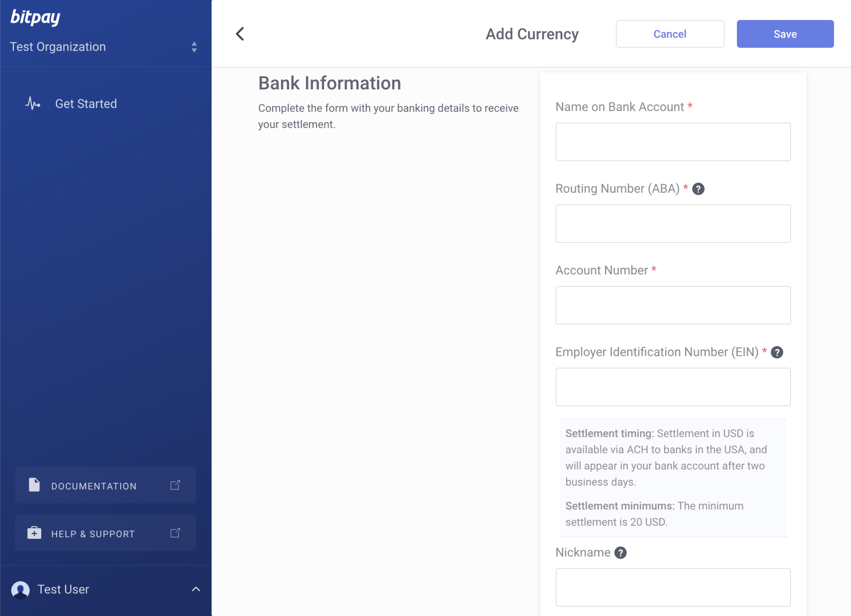Focus the Routing Number (ABA) field
The width and height of the screenshot is (851, 616).
[673, 223]
